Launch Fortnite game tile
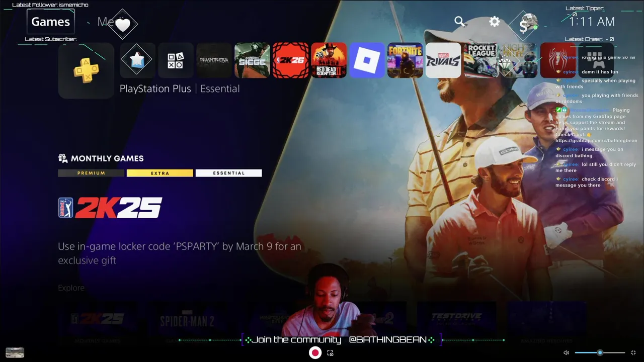The image size is (644, 362). (405, 60)
